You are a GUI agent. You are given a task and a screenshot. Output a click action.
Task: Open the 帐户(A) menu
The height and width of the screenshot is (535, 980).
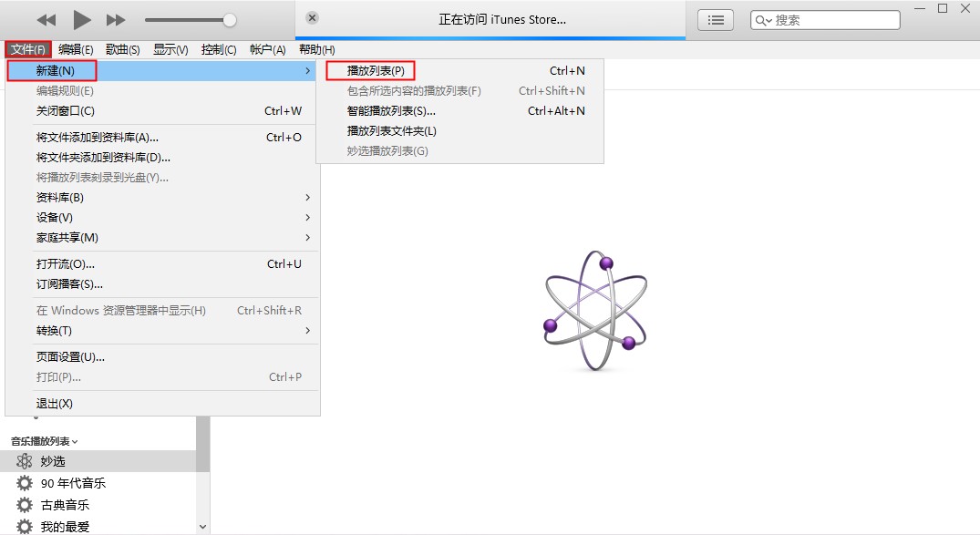(x=267, y=49)
